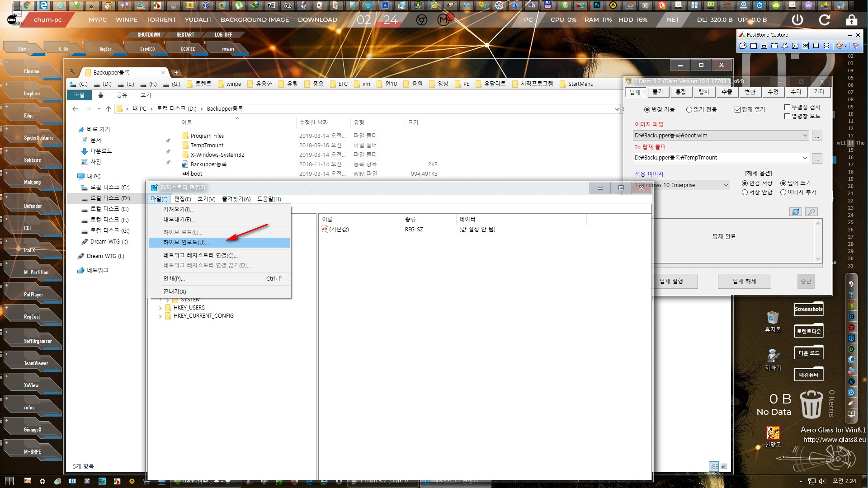Switch to 보기 ribbon tab in Explorer
The width and height of the screenshot is (868, 488).
point(146,95)
